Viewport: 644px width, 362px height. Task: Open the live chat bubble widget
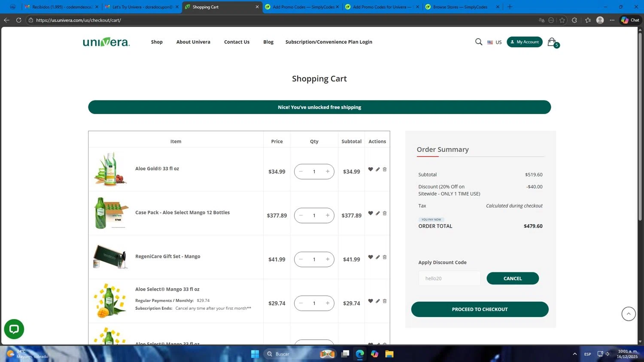click(14, 329)
